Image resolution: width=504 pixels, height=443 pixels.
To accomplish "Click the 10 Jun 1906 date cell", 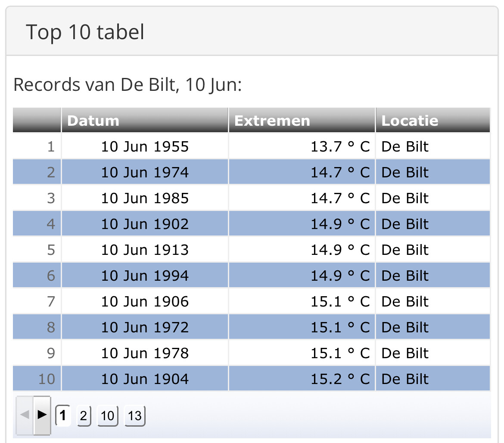I will click(145, 302).
